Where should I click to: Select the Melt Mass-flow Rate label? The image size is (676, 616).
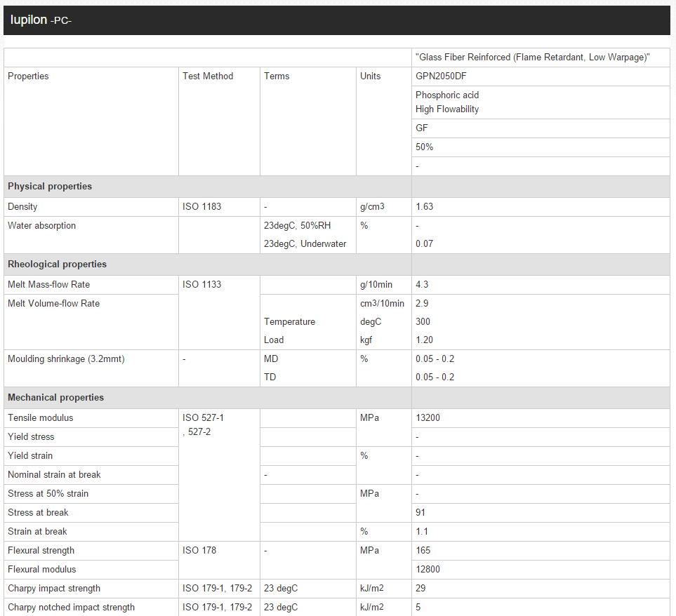[48, 285]
